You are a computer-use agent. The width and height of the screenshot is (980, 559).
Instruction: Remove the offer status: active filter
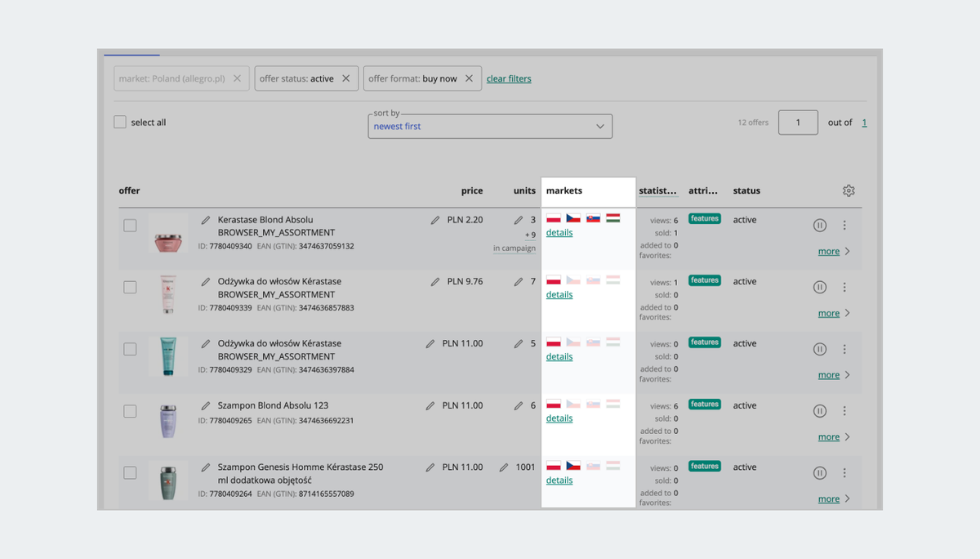[x=345, y=78]
